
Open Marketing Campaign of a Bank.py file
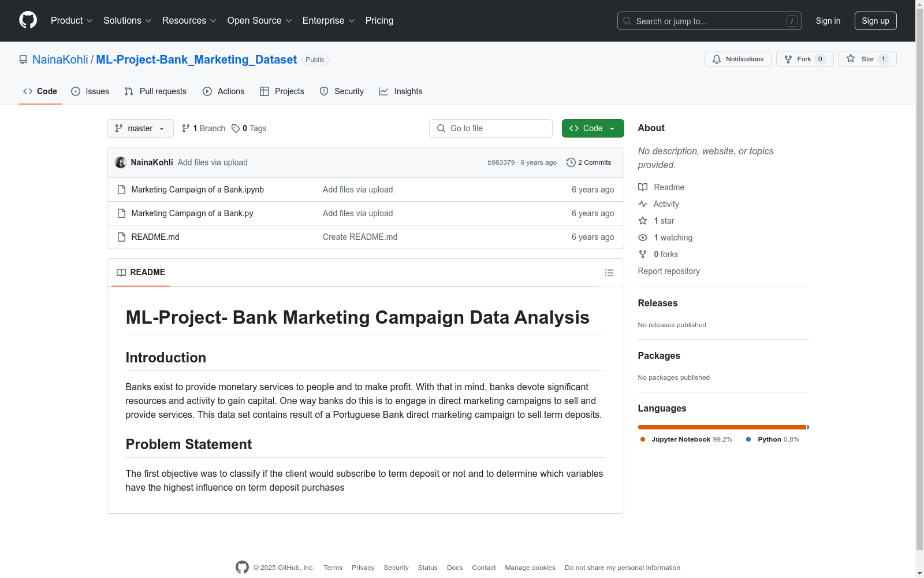[x=192, y=213]
